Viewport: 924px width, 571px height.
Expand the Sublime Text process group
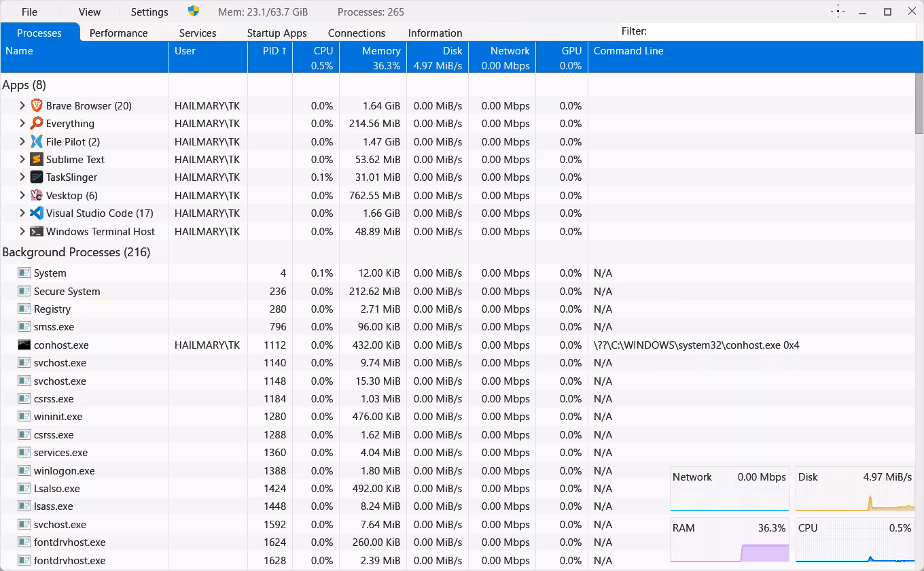22,159
